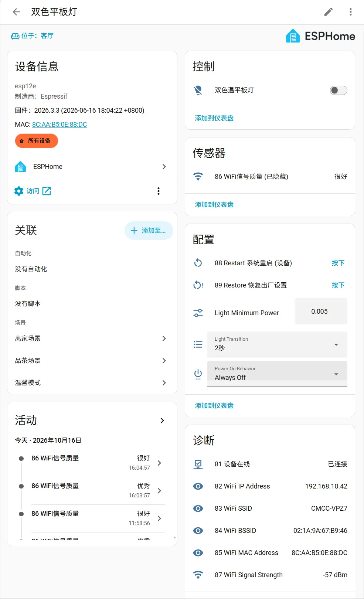Click 添加至 button in 关联 card
This screenshot has height=599, width=364.
click(149, 231)
